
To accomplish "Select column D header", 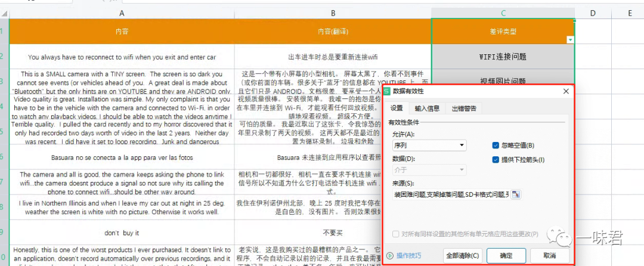I will [593, 14].
